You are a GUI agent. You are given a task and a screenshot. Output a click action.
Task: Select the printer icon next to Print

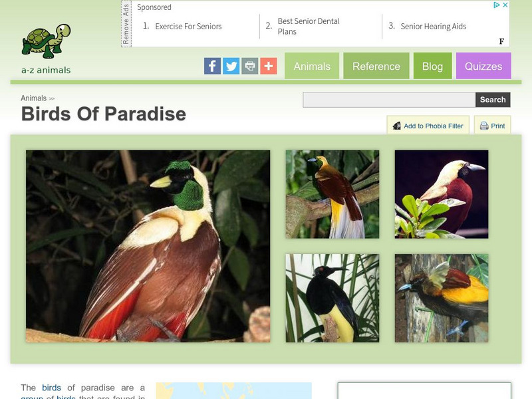click(x=483, y=126)
